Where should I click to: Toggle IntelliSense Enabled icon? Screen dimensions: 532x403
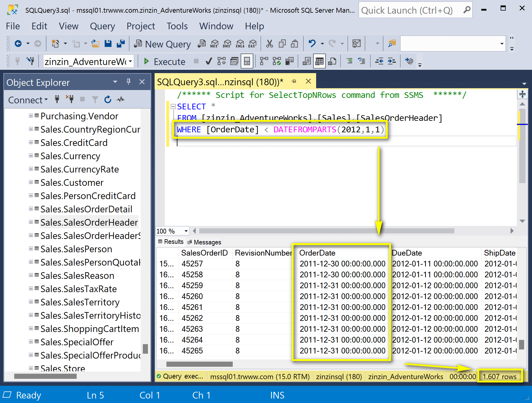[247, 61]
